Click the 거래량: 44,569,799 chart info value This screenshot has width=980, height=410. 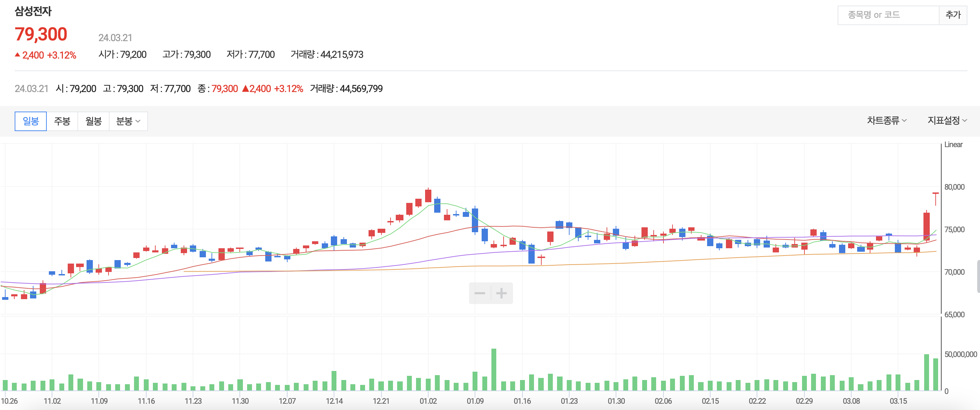[x=346, y=89]
